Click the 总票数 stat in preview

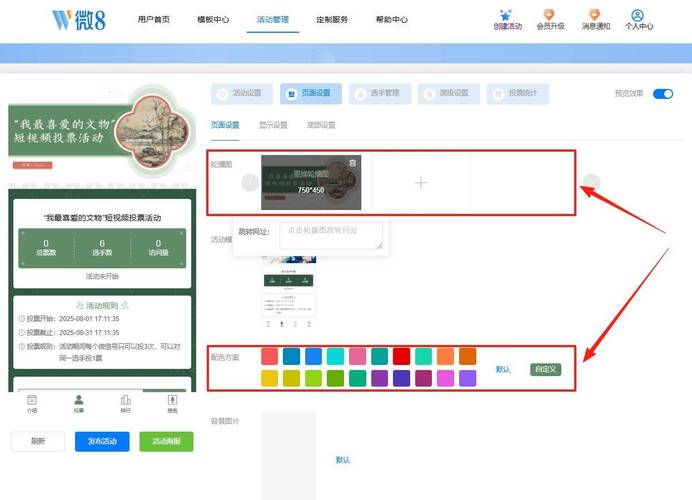click(x=46, y=248)
